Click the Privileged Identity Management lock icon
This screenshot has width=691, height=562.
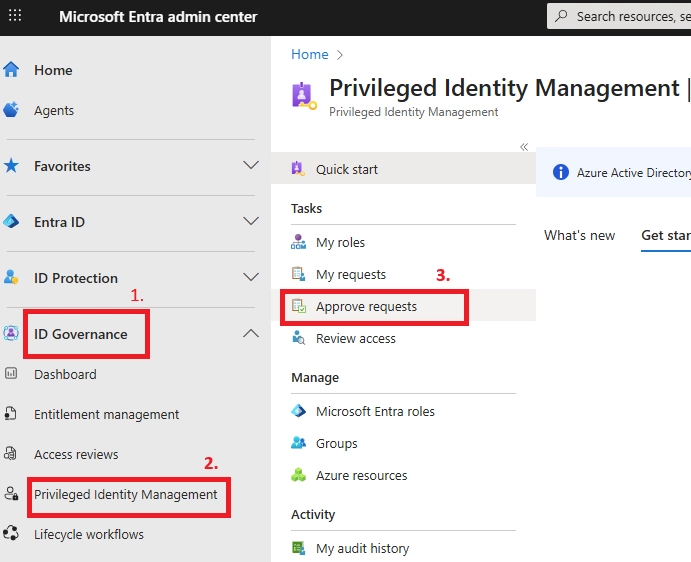(x=11, y=494)
